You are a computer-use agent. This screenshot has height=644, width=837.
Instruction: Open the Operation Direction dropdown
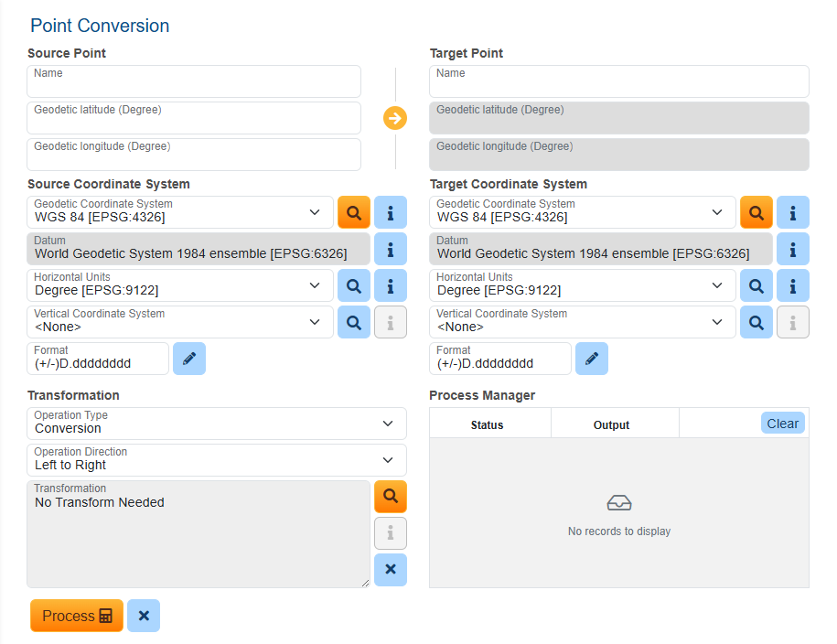[x=217, y=460]
